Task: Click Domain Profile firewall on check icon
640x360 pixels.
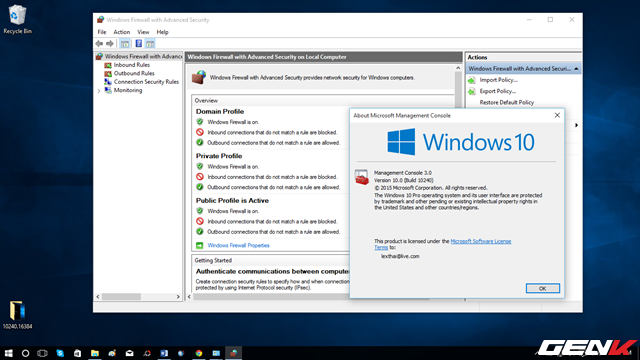Action: click(x=200, y=122)
